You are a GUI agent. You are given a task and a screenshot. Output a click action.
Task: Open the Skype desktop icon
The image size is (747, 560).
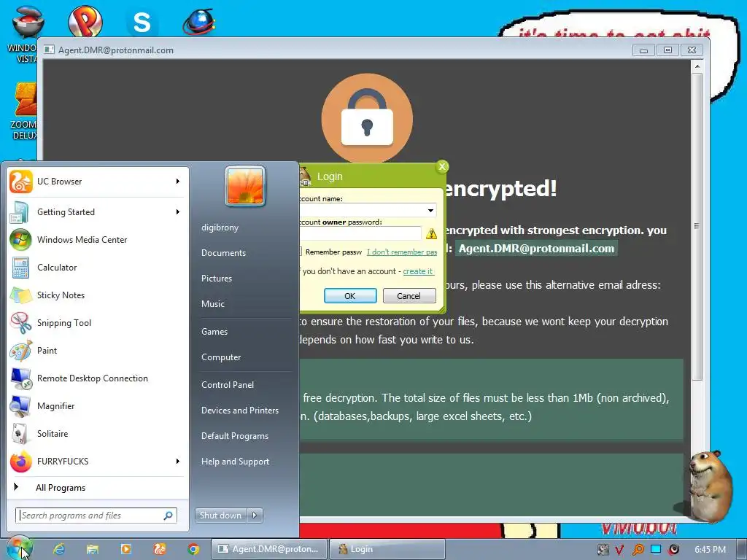click(x=142, y=22)
